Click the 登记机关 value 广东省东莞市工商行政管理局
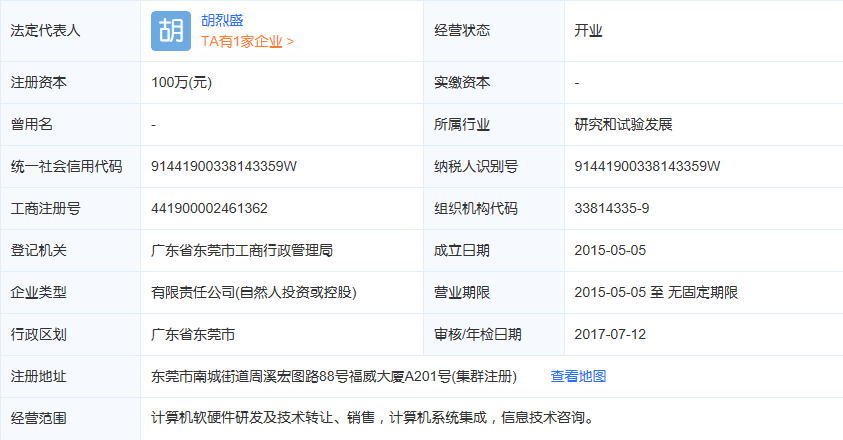The image size is (843, 440). [x=242, y=250]
